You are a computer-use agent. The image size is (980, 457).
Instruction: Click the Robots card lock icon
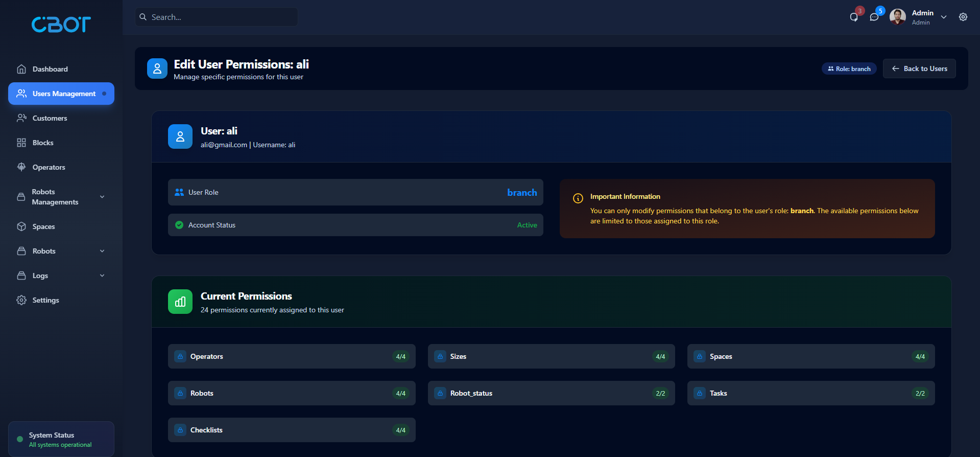(x=180, y=393)
